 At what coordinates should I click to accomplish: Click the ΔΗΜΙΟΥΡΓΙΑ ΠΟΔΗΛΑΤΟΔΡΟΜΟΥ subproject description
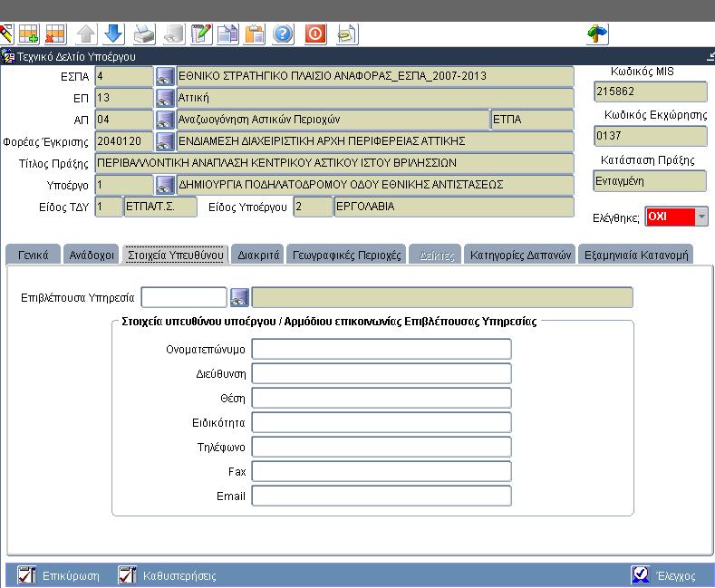[x=375, y=185]
